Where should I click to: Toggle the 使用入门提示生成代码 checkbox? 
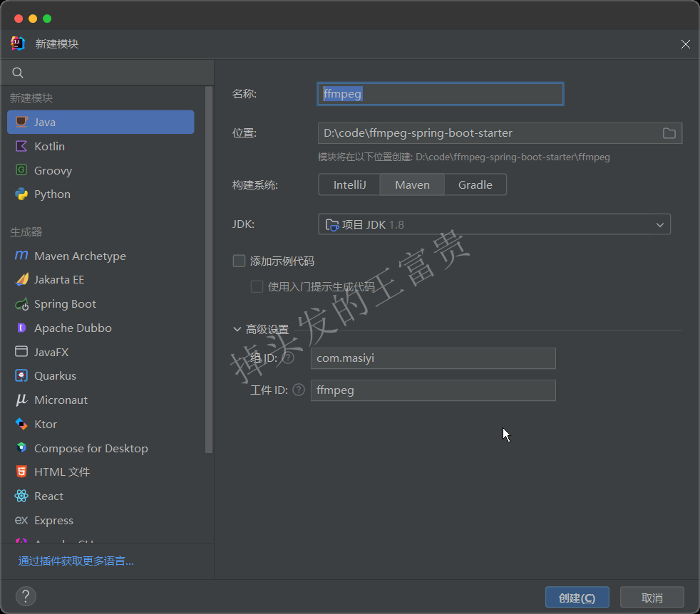[257, 286]
